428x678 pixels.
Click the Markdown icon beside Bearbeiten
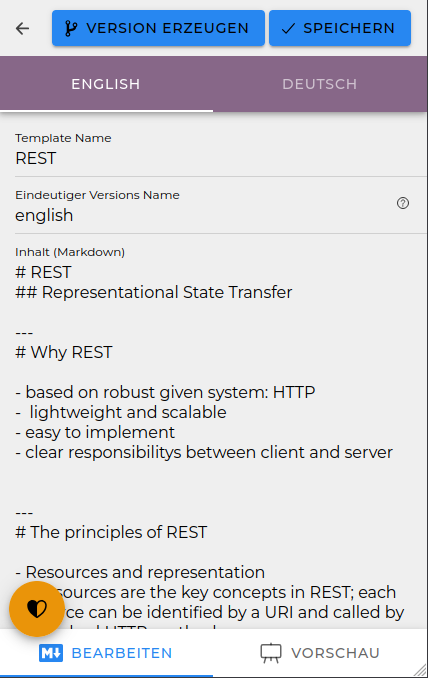pos(51,653)
